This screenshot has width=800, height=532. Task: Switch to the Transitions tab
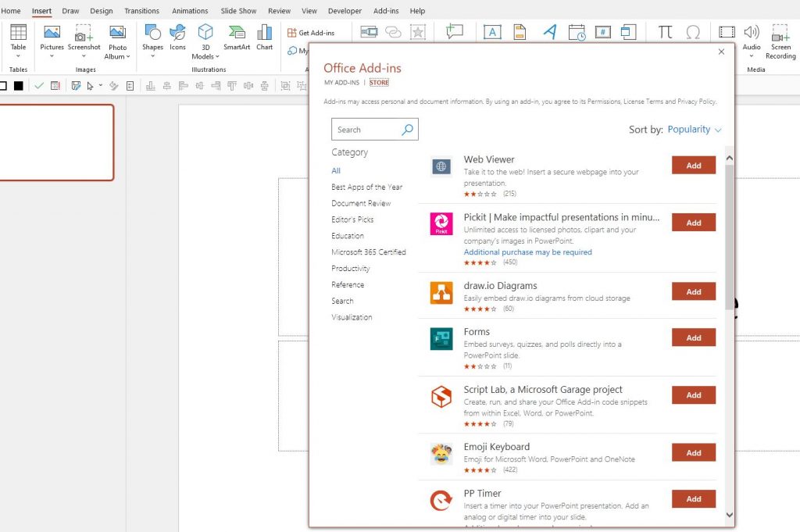(141, 11)
